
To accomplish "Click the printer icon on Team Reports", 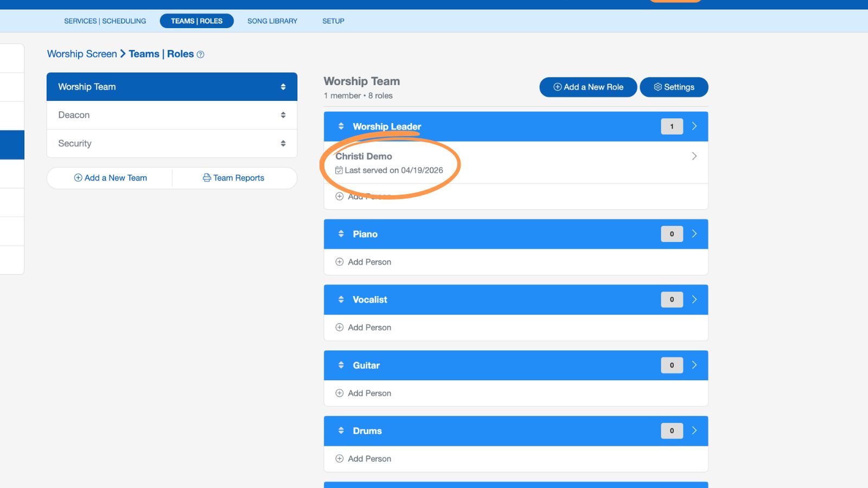I will pos(206,178).
